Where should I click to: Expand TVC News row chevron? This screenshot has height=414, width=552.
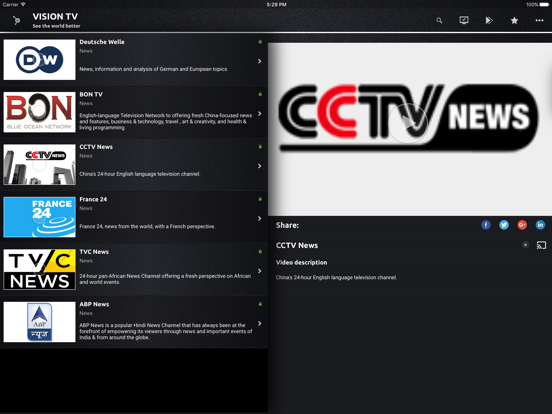pyautogui.click(x=259, y=271)
